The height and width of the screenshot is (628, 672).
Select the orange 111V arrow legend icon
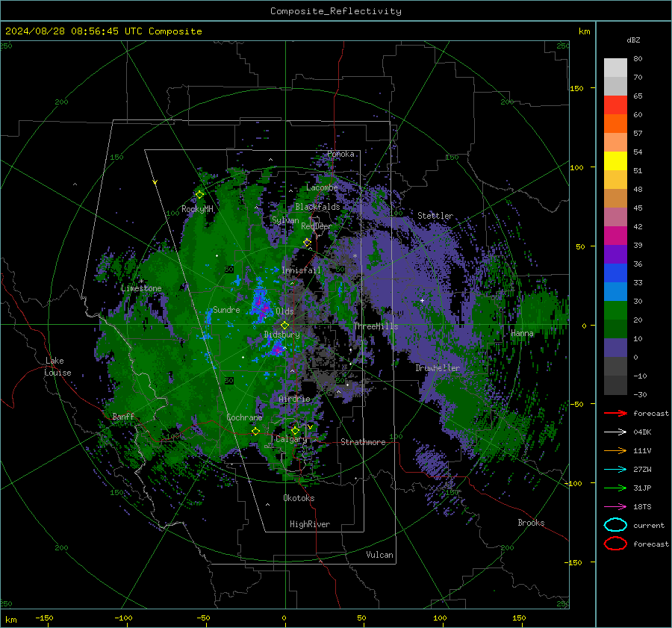[x=615, y=450]
